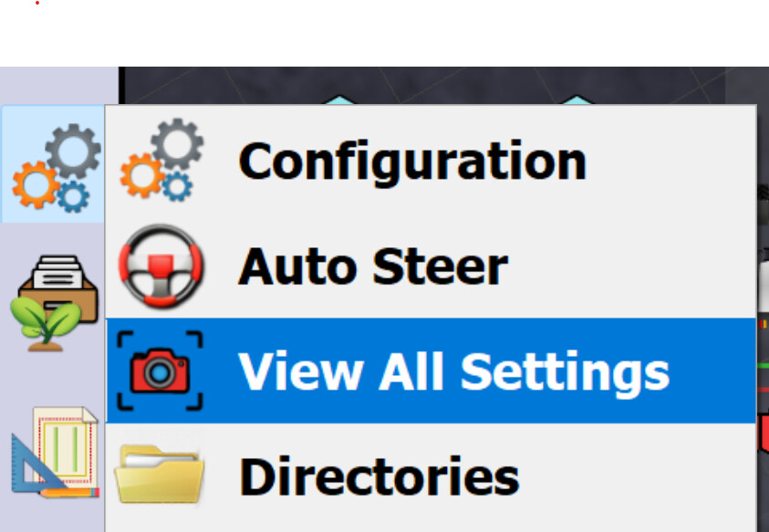Choose the highlighted View All Settings item

coord(431,370)
